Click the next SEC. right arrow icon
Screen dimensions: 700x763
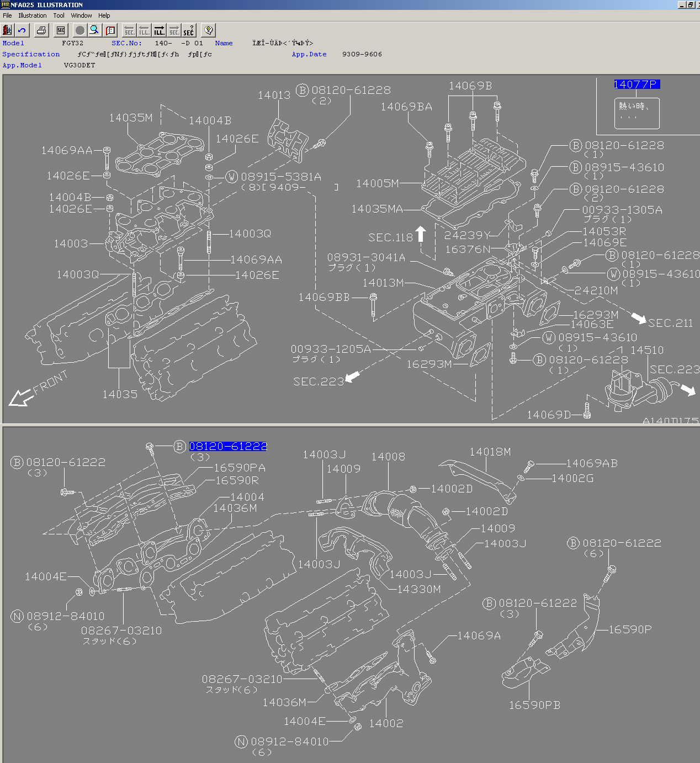click(x=174, y=30)
